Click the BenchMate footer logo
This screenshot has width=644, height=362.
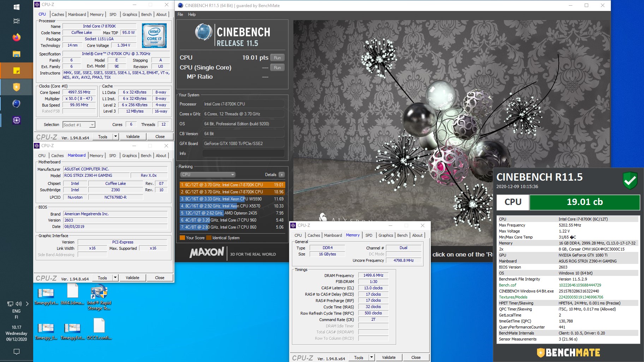(568, 352)
